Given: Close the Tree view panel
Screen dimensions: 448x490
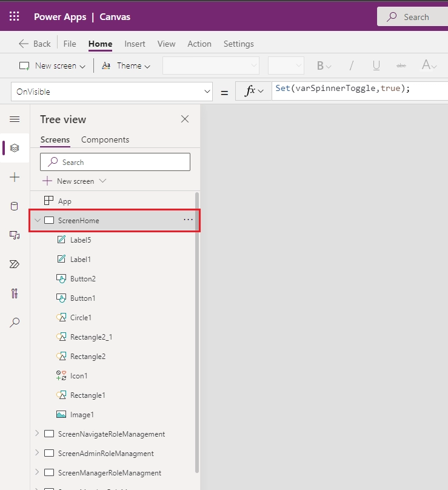Looking at the screenshot, I should 185,119.
